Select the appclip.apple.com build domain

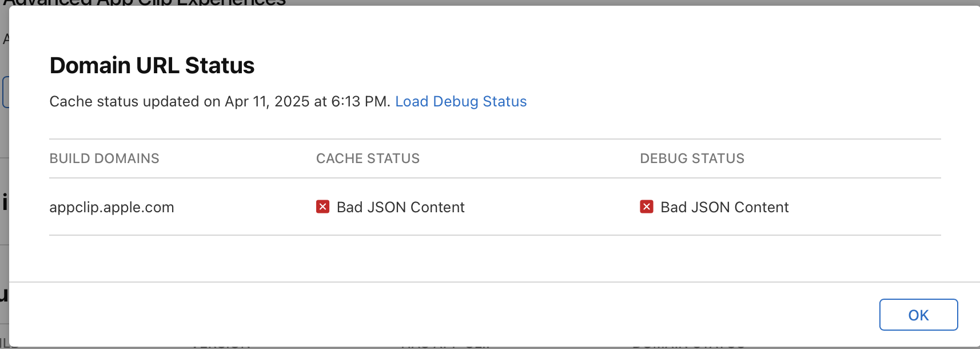(x=111, y=207)
